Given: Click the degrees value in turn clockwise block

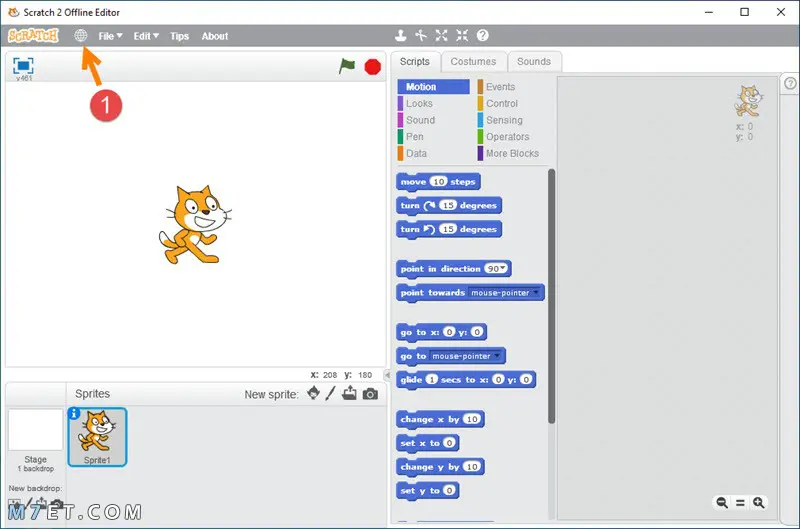Looking at the screenshot, I should click(448, 206).
